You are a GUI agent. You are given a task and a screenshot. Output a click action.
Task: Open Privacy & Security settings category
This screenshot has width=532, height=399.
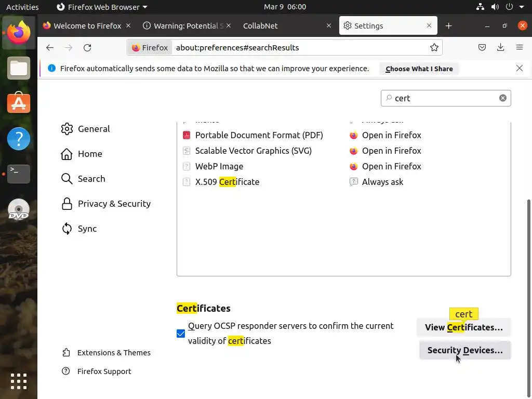pos(114,204)
